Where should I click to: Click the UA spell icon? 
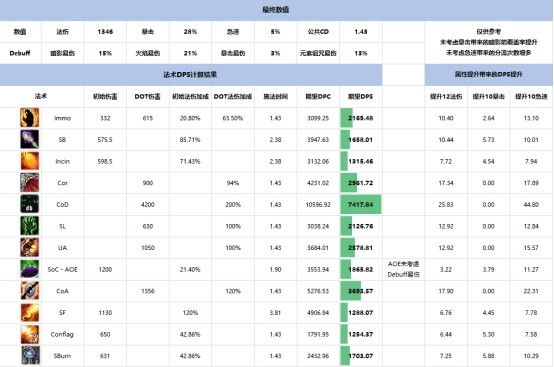tap(30, 248)
